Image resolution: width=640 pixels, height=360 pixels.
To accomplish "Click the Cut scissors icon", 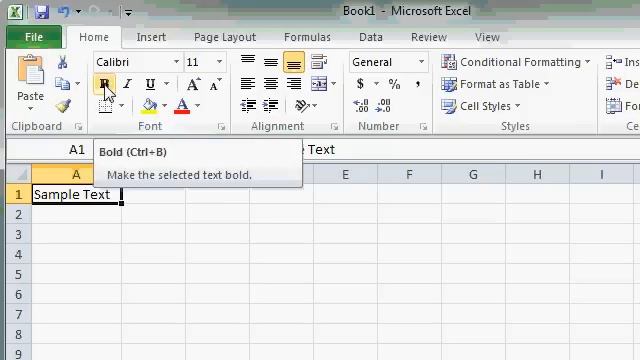I will click(62, 62).
